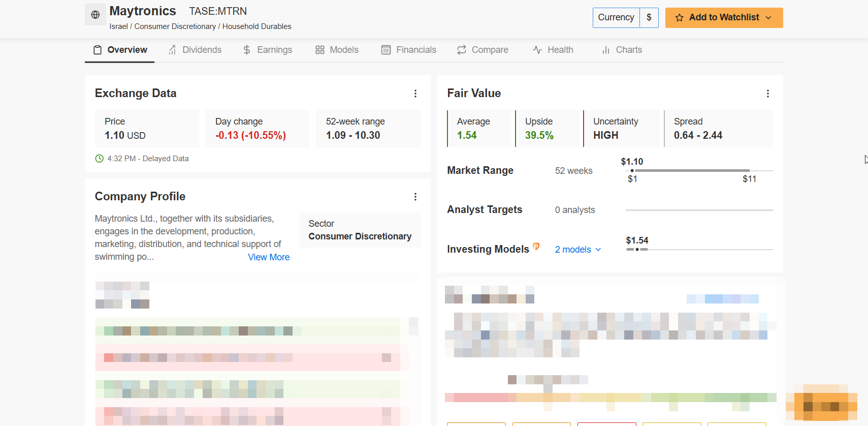Image resolution: width=868 pixels, height=426 pixels.
Task: Click the Investing Models info badge icon
Action: tap(536, 247)
